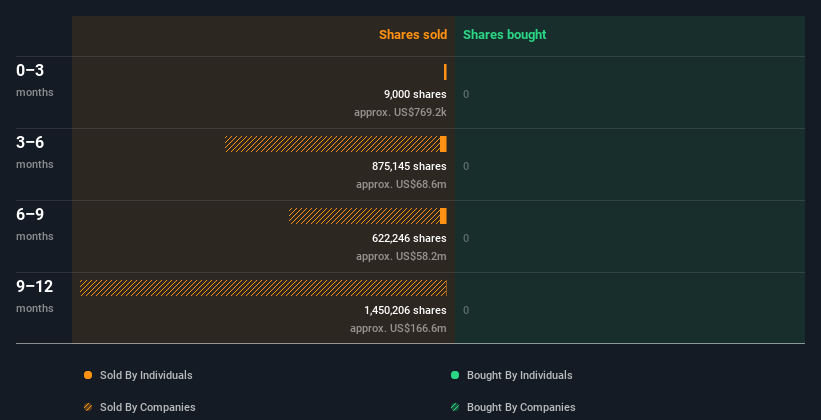821x420 pixels.
Task: Toggle the Bought By Individuals legend label
Action: point(519,375)
